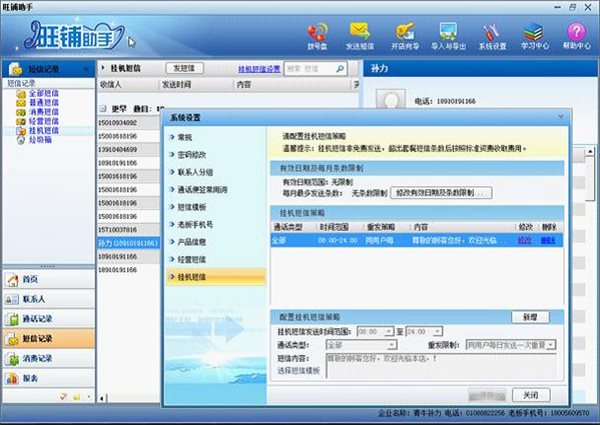Viewport: 600px width, 425px height.
Task: Select 老板手机号 in settings menu
Action: point(195,225)
